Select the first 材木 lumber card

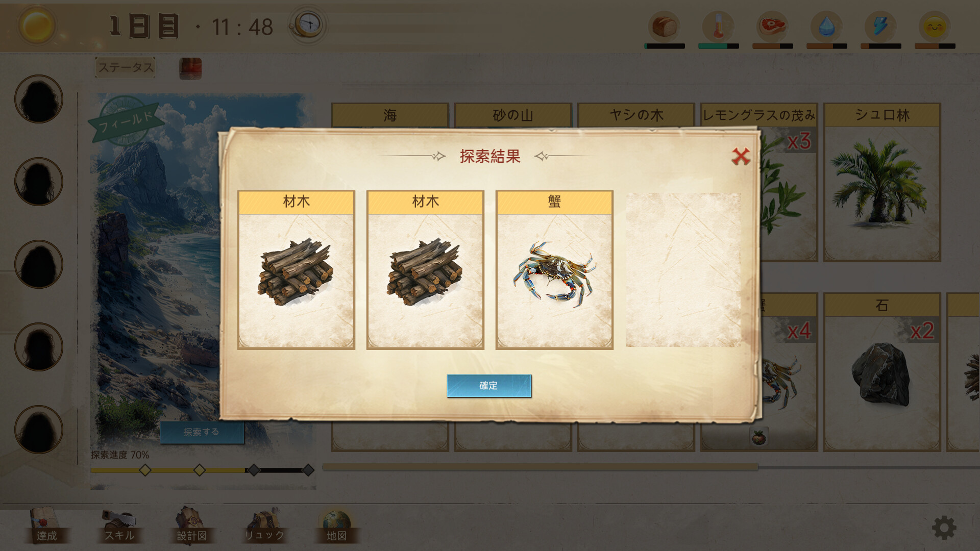(x=296, y=270)
